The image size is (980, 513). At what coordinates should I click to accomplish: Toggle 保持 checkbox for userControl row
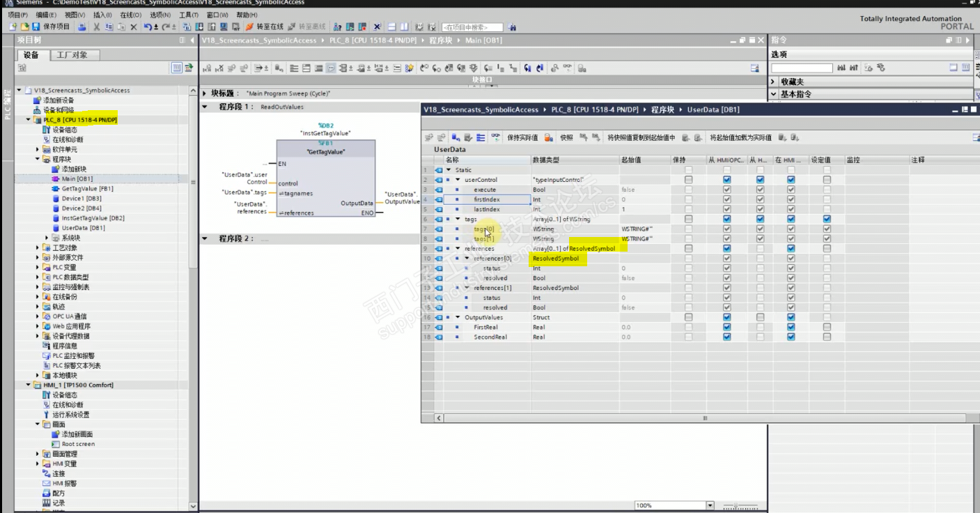[688, 180]
